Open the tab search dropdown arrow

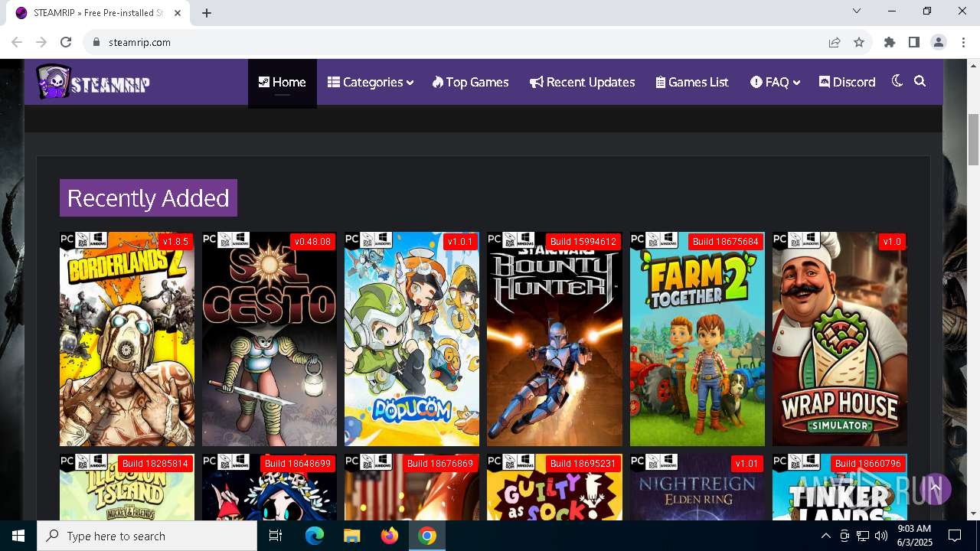pyautogui.click(x=857, y=11)
